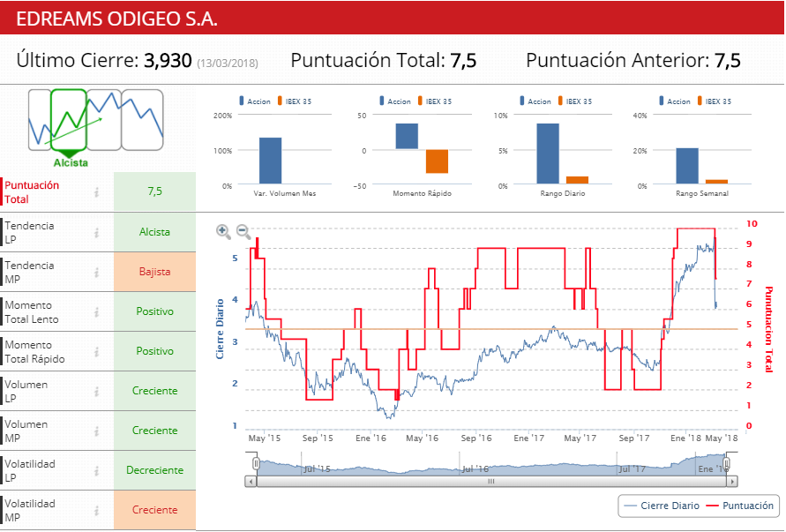Toggle IBEX 35 legend in Momento Rápido chart
786x532 pixels.
pos(435,101)
